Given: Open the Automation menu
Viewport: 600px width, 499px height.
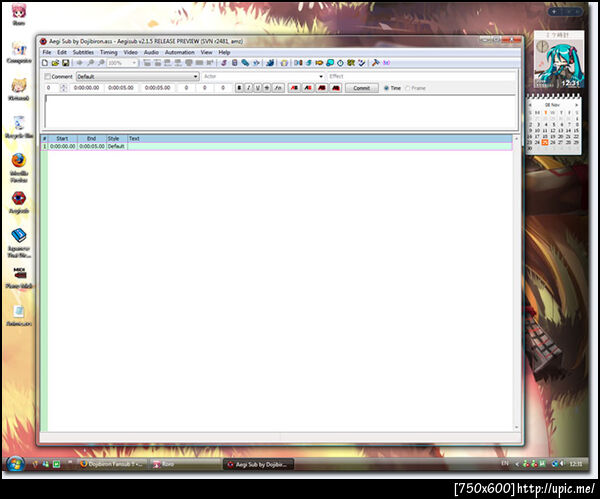Looking at the screenshot, I should [x=179, y=52].
